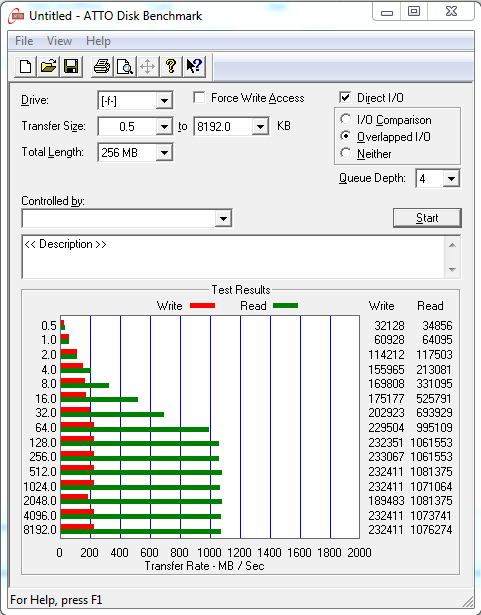Screen dimensions: 481x615
Task: Select read value 995109 for 64.0
Action: [434, 428]
